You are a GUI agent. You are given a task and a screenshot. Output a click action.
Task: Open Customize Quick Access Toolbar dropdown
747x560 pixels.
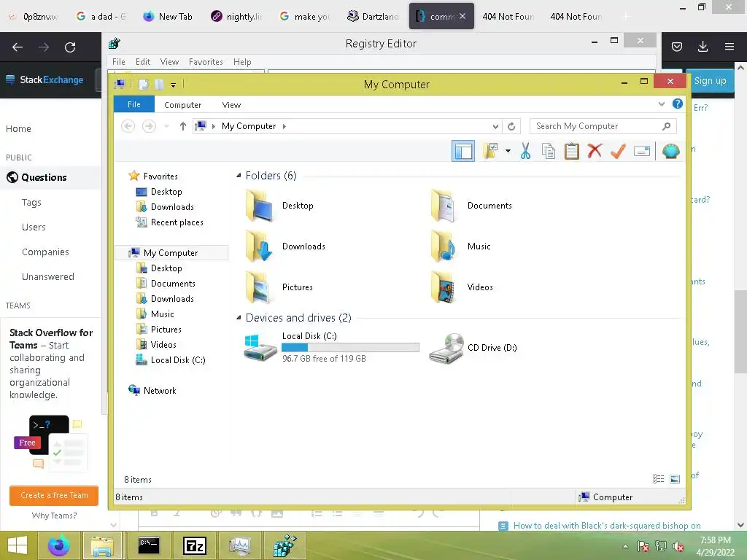click(x=174, y=85)
